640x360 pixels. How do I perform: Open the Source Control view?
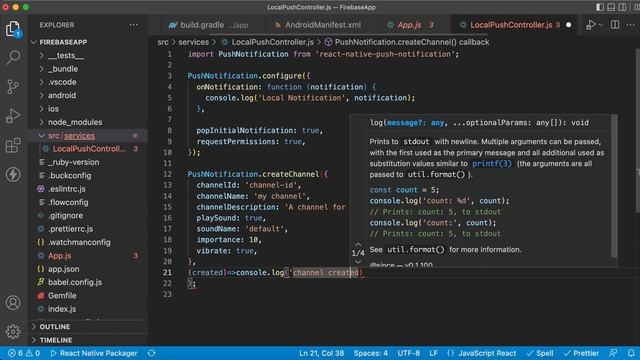pyautogui.click(x=13, y=87)
